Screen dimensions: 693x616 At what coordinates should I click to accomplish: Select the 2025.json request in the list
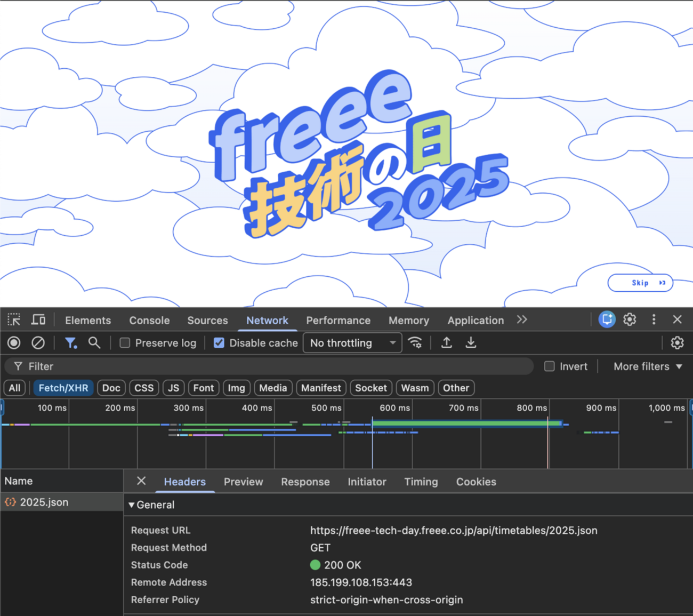point(44,502)
